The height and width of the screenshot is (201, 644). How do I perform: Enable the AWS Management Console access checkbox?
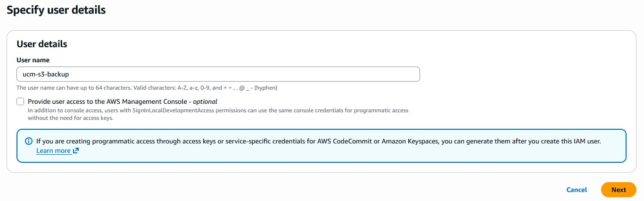click(x=20, y=101)
